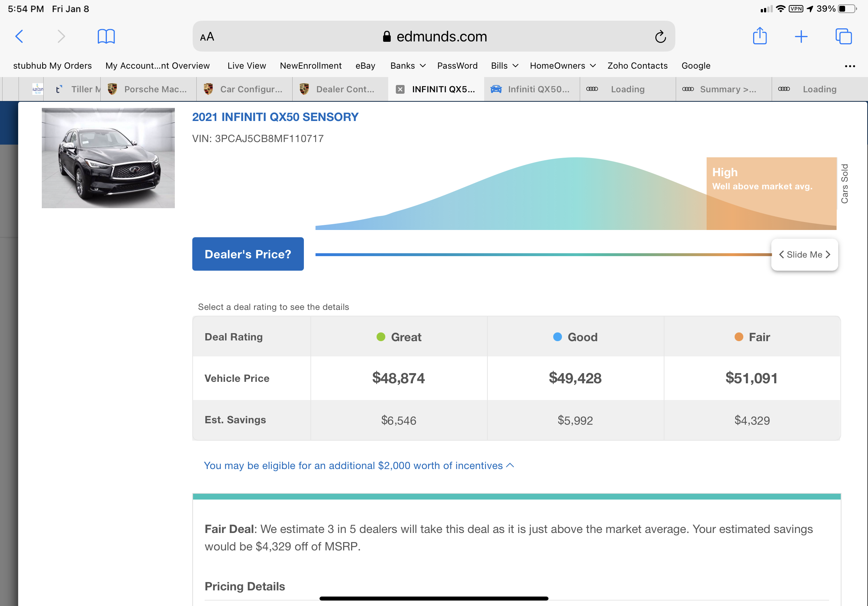Grab the Slide Me price slider handle
868x606 pixels.
pos(804,255)
